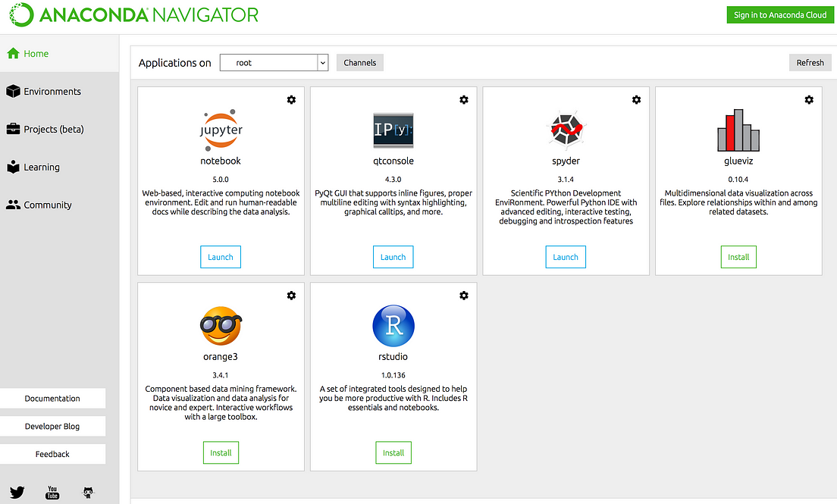The image size is (837, 504).
Task: Refresh the applications list
Action: tap(810, 62)
